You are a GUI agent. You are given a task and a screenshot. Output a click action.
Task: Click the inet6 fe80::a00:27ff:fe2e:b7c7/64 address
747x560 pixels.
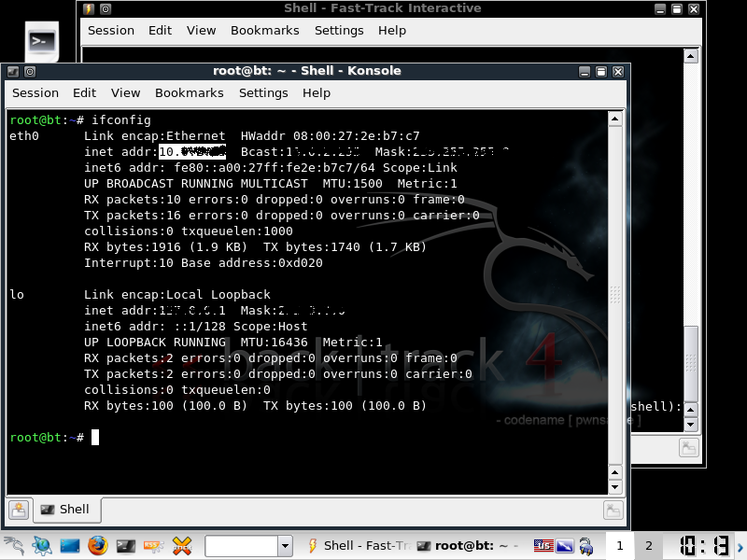275,168
